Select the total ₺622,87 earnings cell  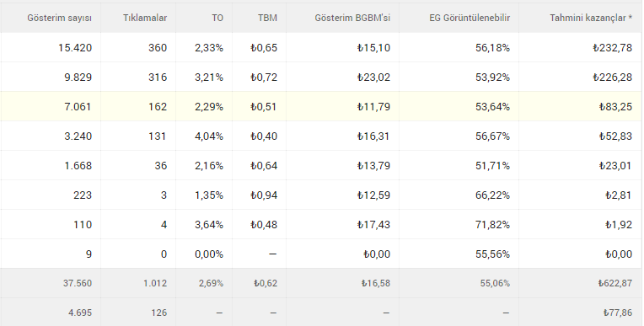pyautogui.click(x=614, y=283)
